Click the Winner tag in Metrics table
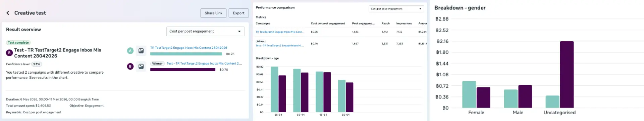644x121 pixels. click(x=261, y=41)
